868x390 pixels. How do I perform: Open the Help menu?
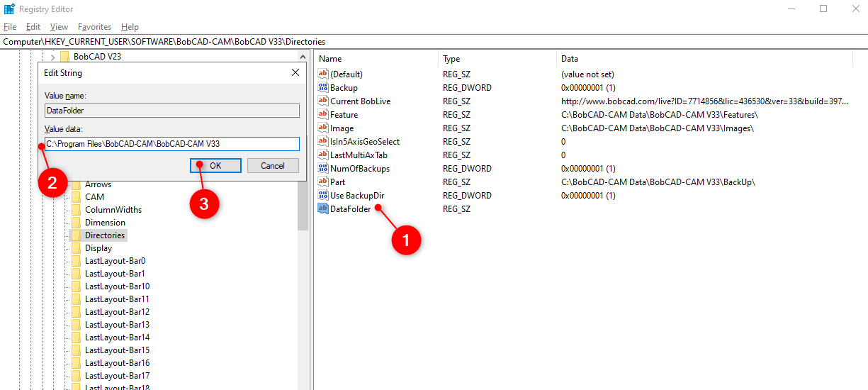(130, 27)
